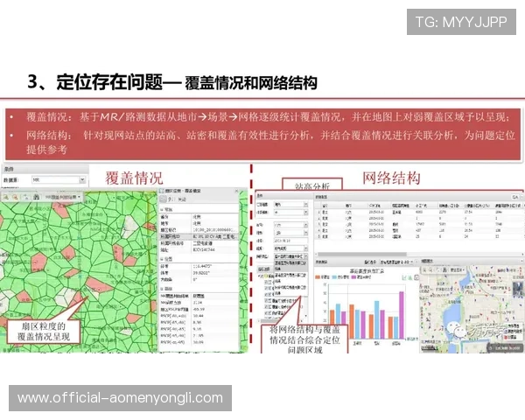Viewport: 525px width, 420px height.
Task: Click orange legend swatch in bar chart
Action: pos(318,277)
